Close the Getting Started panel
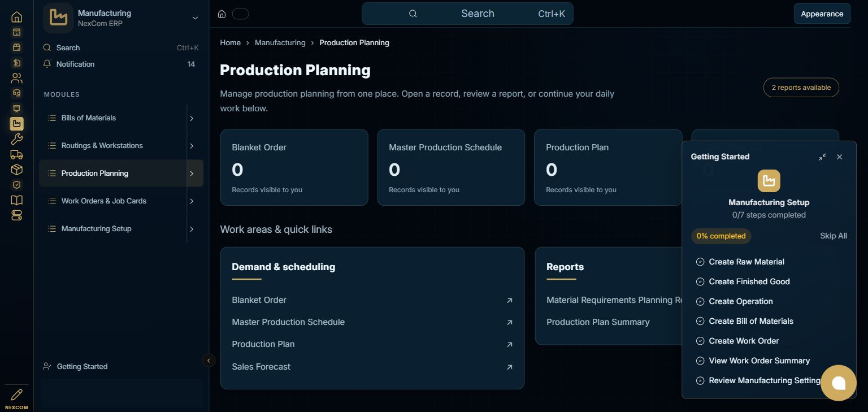The height and width of the screenshot is (412, 868). tap(839, 157)
